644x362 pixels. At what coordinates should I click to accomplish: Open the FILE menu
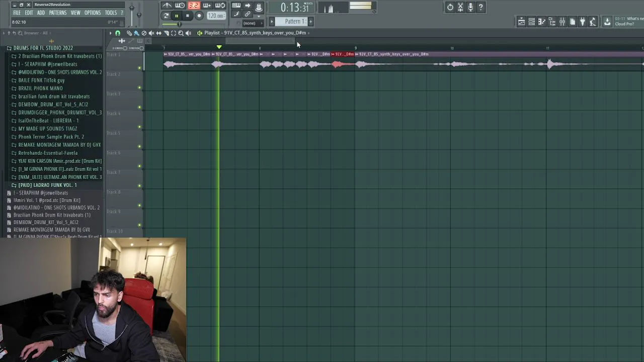click(x=17, y=13)
